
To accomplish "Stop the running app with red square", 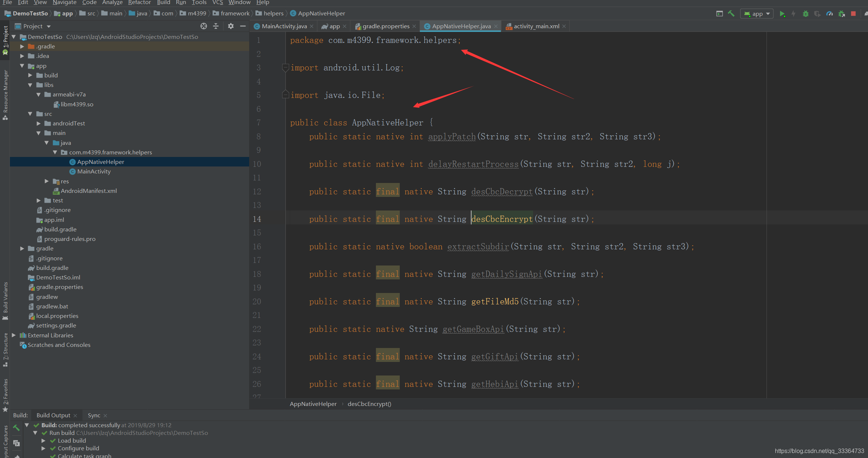I will coord(853,14).
